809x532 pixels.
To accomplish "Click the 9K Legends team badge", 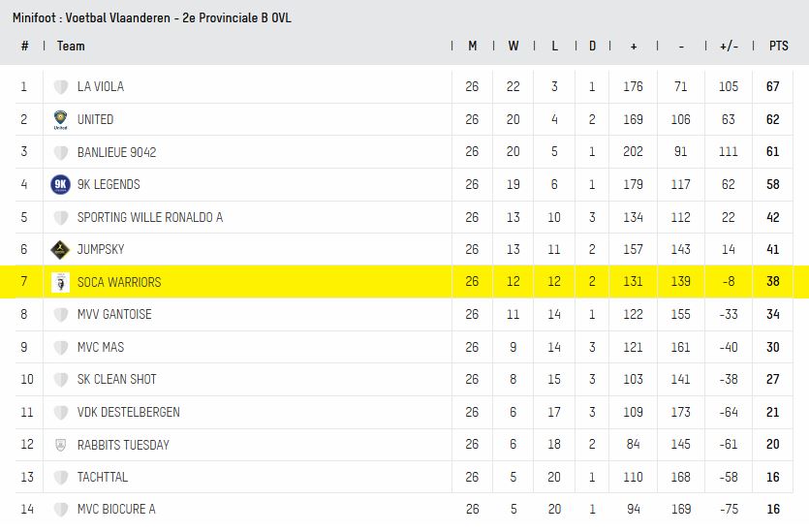I will coord(60,185).
